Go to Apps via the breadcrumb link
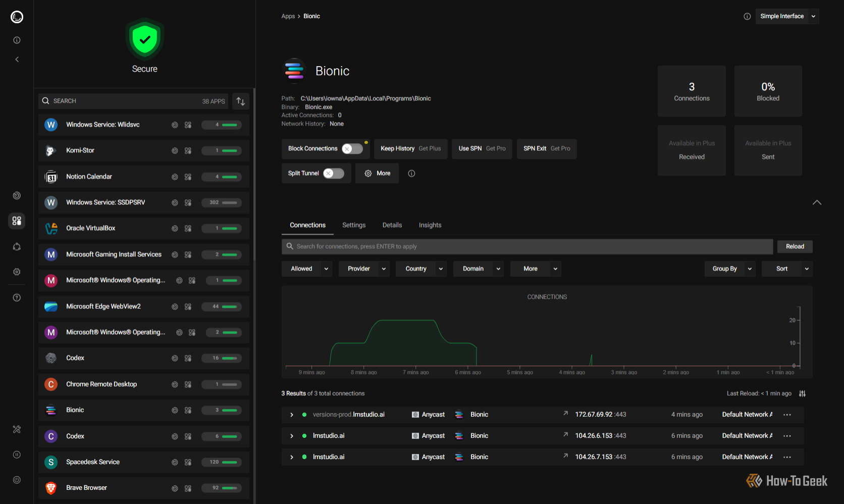Image resolution: width=844 pixels, height=504 pixels. click(288, 17)
